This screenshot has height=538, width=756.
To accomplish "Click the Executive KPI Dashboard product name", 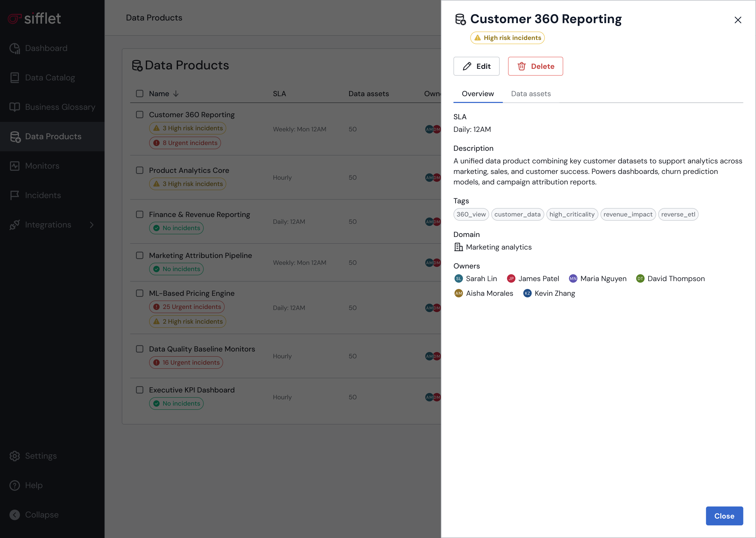I will click(x=192, y=390).
